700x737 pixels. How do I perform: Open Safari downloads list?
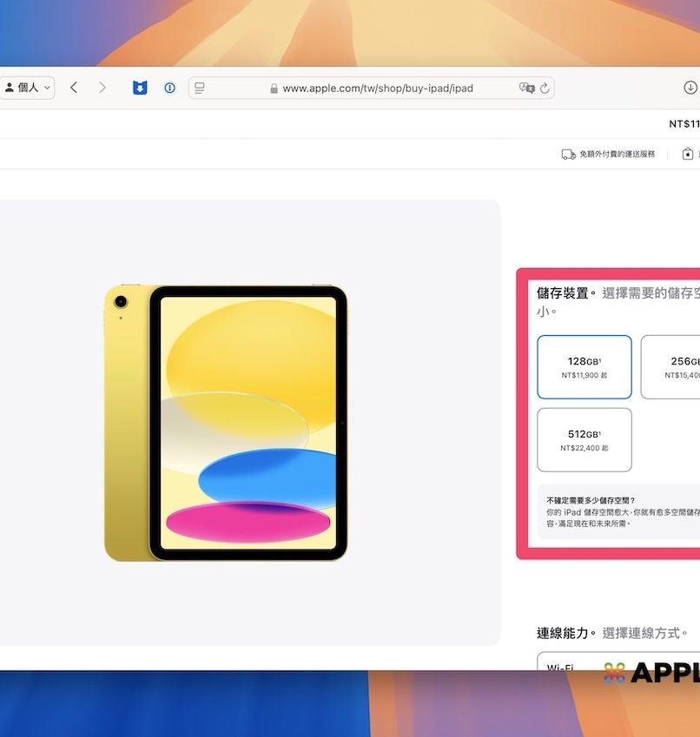pyautogui.click(x=690, y=88)
